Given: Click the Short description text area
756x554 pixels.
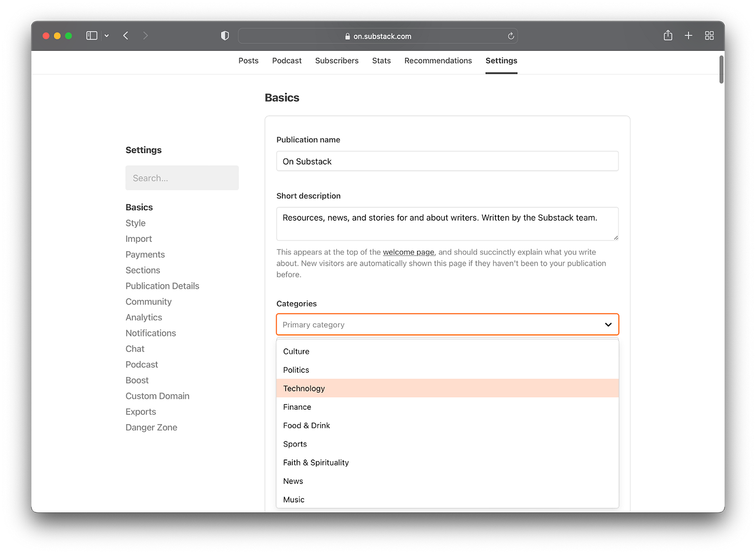Looking at the screenshot, I should point(448,224).
